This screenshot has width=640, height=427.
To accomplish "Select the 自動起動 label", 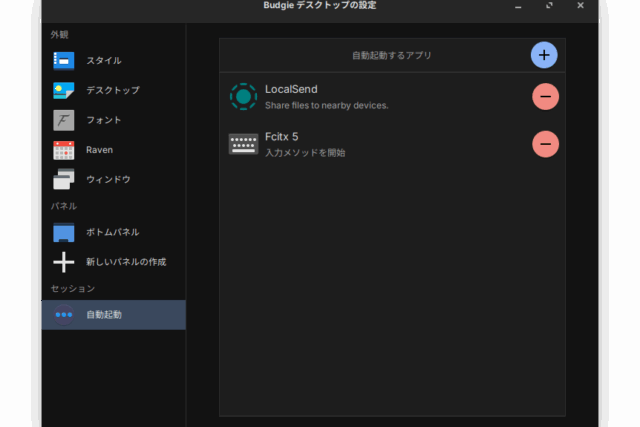I will click(104, 315).
